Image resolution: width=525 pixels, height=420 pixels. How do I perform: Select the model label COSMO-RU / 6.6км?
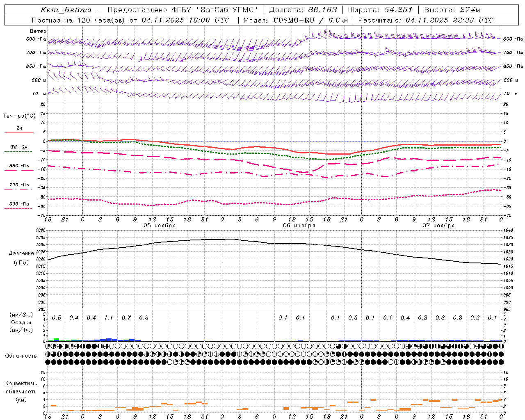[x=311, y=20]
